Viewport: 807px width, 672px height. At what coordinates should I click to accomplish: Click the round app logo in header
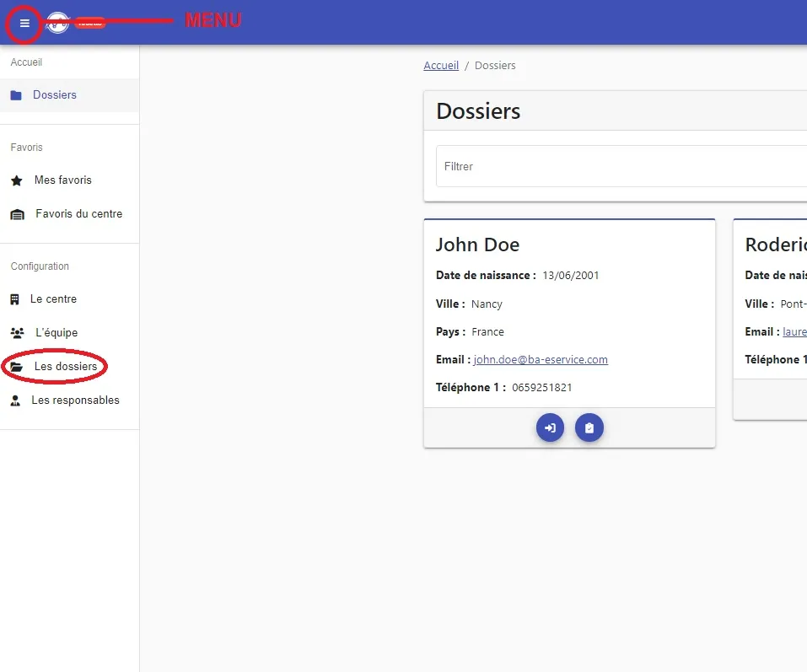click(57, 23)
